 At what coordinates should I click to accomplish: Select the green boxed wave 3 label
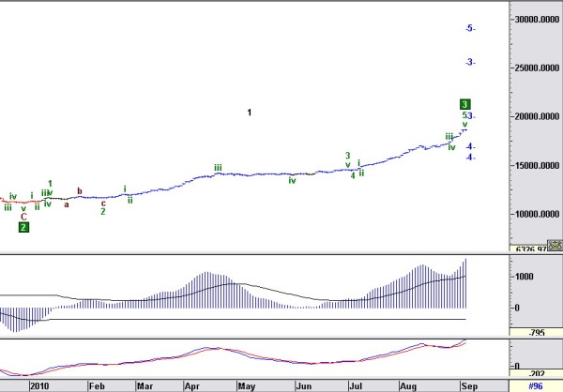pos(464,104)
